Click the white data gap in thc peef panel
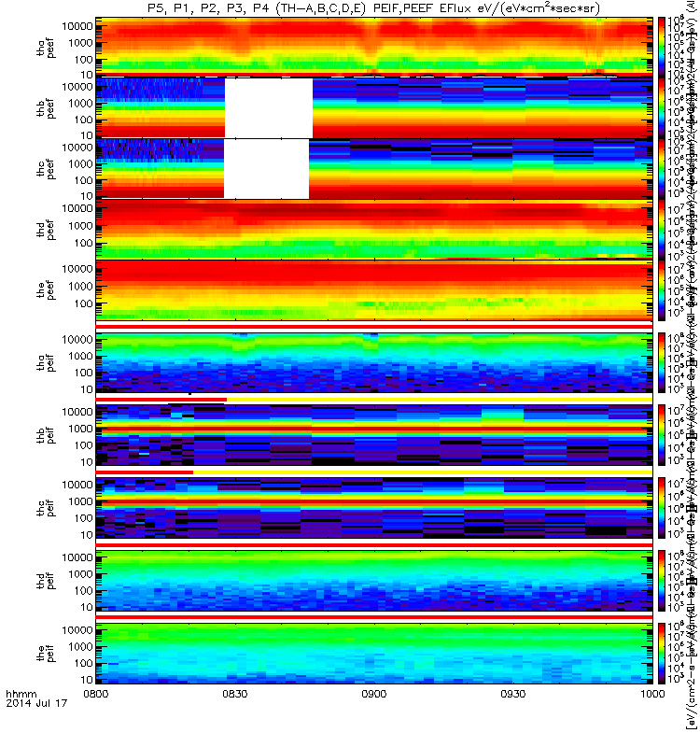The height and width of the screenshot is (747, 700). [x=266, y=169]
